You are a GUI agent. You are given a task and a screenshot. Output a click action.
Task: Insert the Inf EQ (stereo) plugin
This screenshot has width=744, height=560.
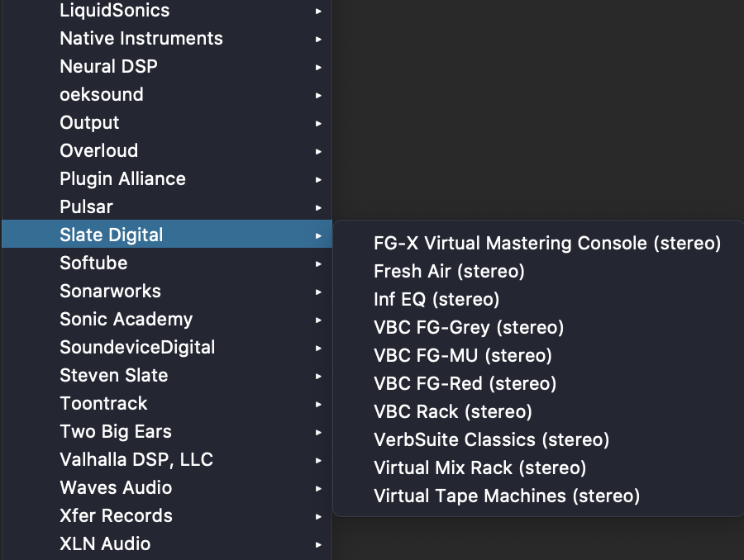[x=538, y=299]
